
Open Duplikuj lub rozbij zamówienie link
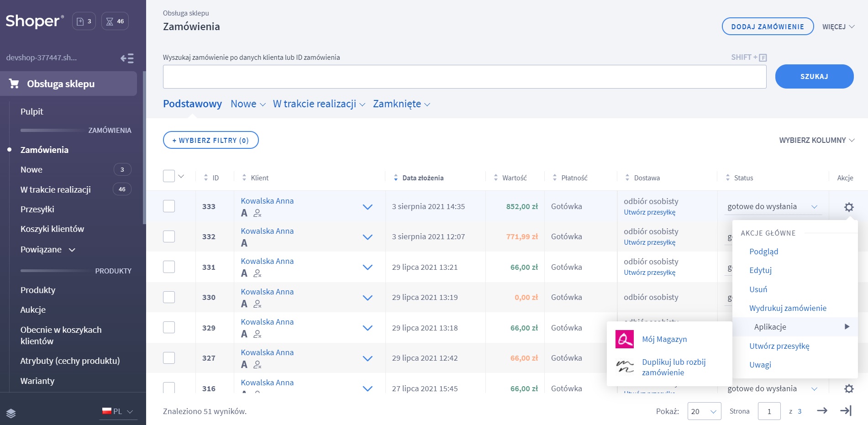673,367
